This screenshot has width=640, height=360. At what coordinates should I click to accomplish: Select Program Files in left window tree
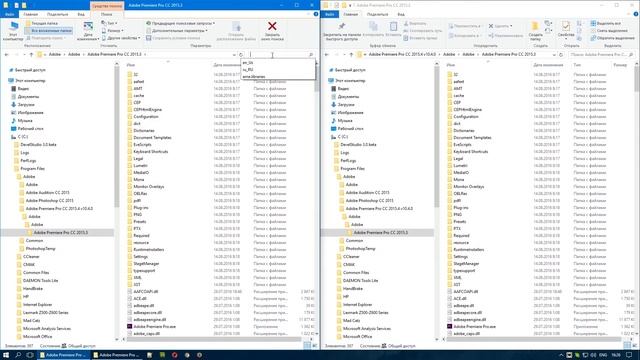(x=32, y=169)
